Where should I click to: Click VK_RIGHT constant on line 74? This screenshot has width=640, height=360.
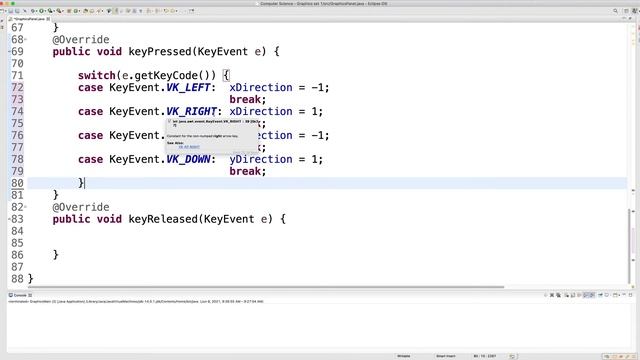click(191, 111)
